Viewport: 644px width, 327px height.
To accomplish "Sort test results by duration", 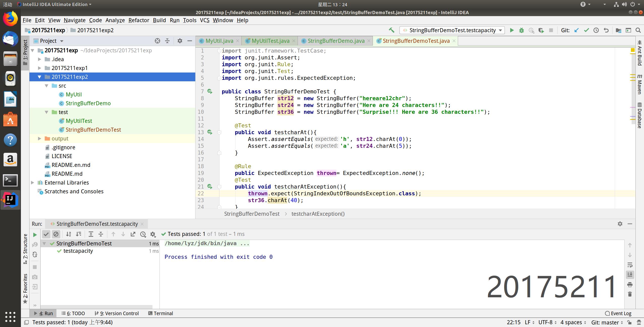I will pyautogui.click(x=79, y=234).
